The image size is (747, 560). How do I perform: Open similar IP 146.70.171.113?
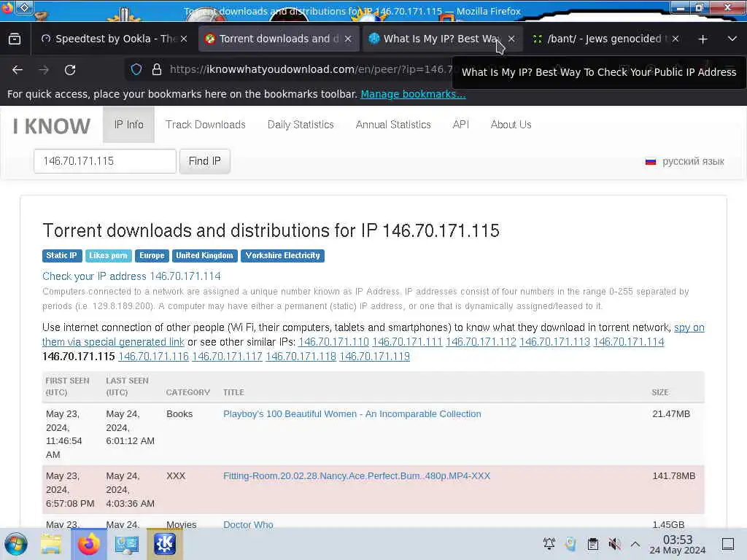(x=554, y=342)
